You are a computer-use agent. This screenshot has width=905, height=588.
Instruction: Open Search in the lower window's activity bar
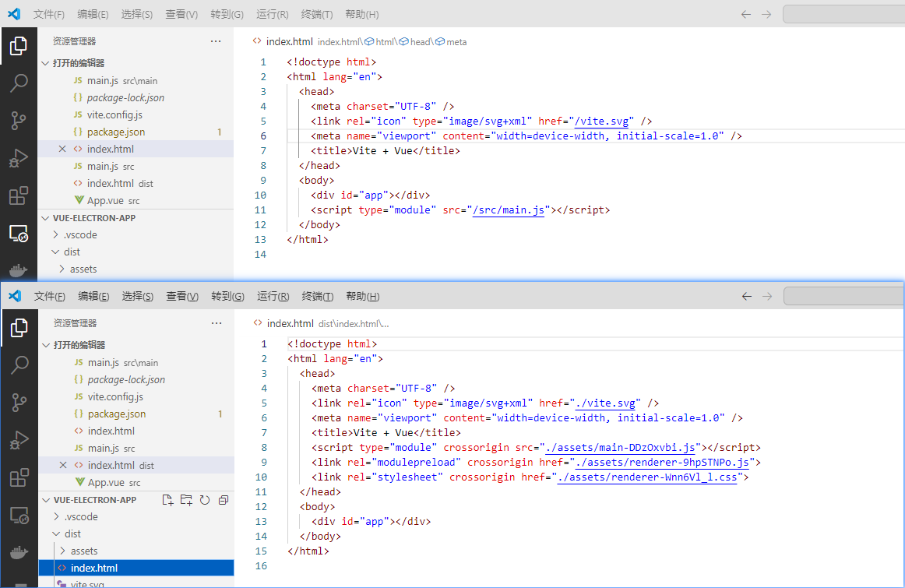pyautogui.click(x=19, y=364)
